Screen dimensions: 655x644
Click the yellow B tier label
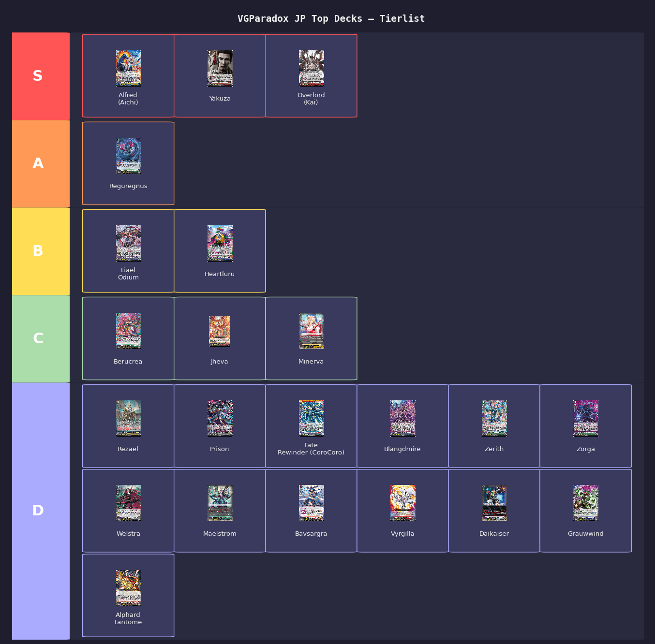41,251
